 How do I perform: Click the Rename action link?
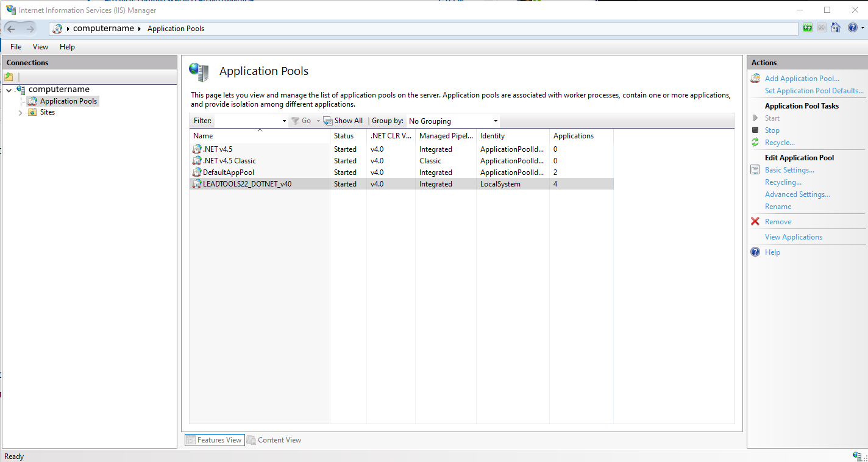point(778,207)
